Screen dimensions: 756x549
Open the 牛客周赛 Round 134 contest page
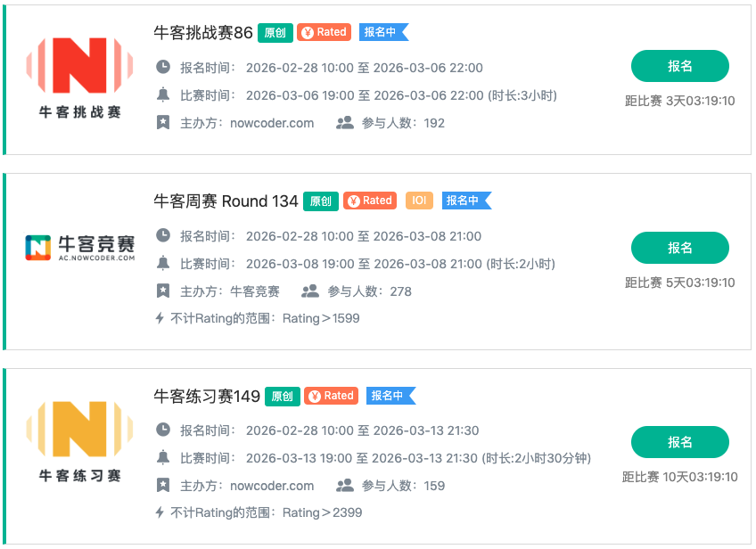[x=225, y=202]
